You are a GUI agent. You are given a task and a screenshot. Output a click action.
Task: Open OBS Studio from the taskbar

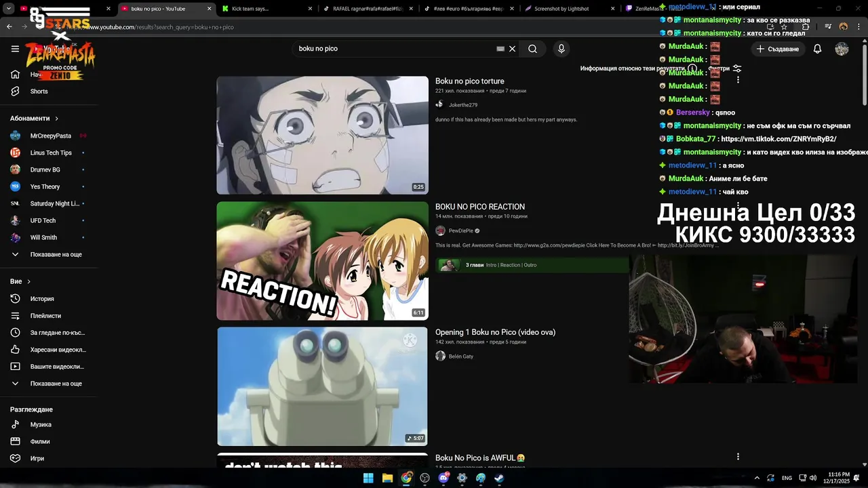click(425, 478)
